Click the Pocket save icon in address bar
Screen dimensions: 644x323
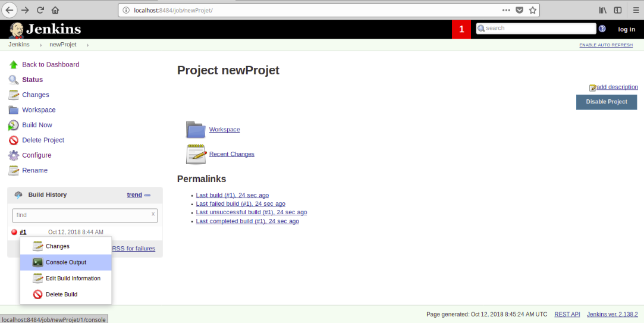pyautogui.click(x=520, y=10)
